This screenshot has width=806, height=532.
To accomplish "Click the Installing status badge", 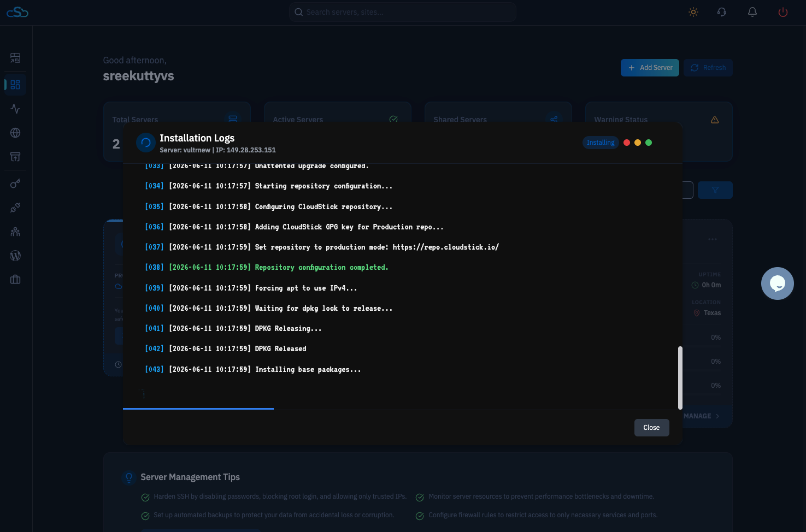I will tap(601, 143).
